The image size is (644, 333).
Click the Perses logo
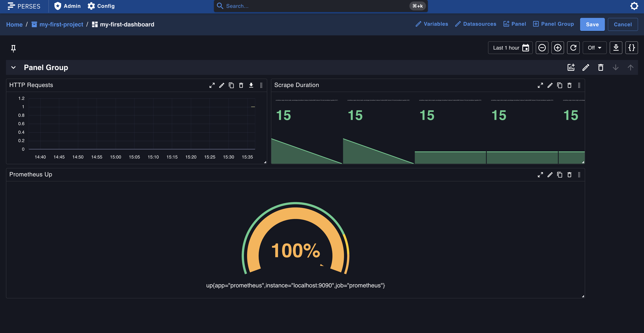click(24, 6)
